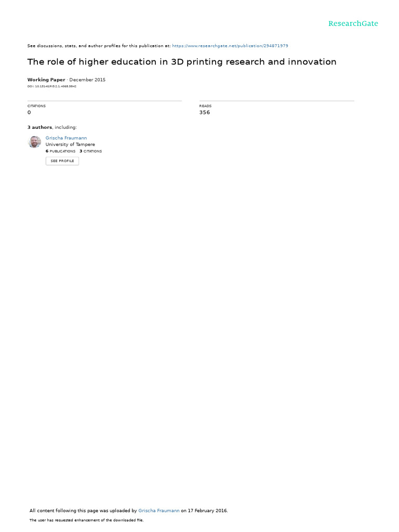
Task: Select the DOI number text
Action: [x=52, y=87]
